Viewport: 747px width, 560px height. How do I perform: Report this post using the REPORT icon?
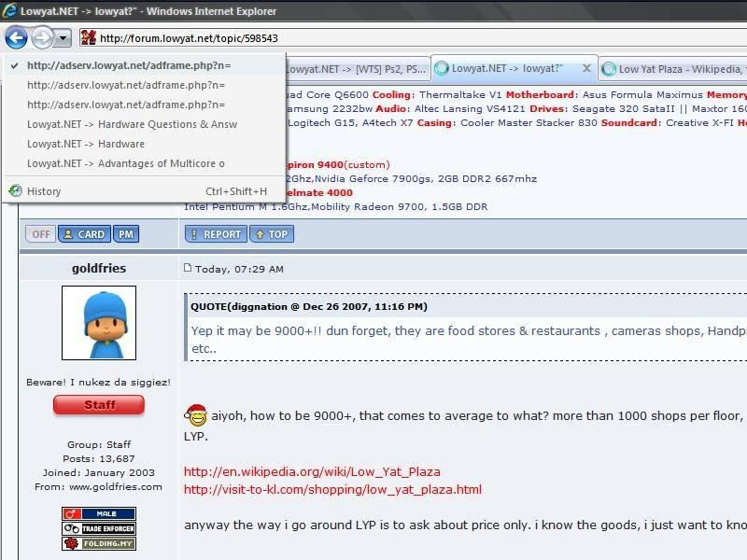coord(216,233)
